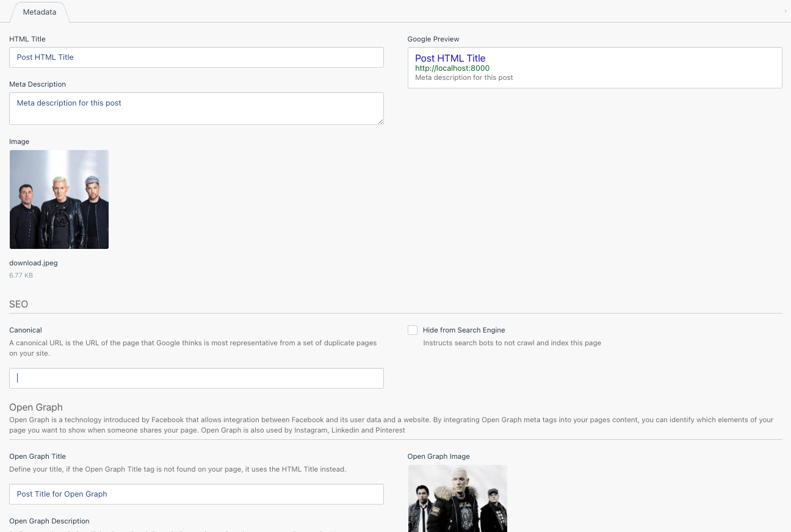
Task: Click inside the Meta Description textarea
Action: click(x=197, y=108)
